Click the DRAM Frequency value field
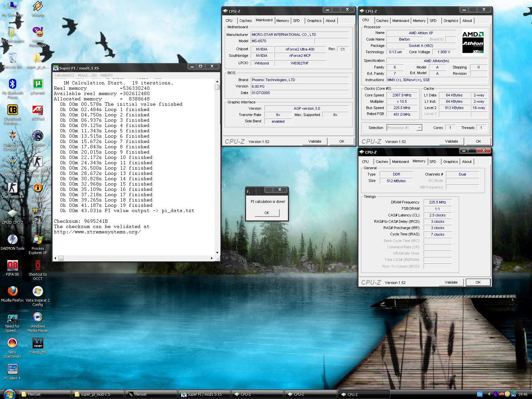 (x=437, y=202)
